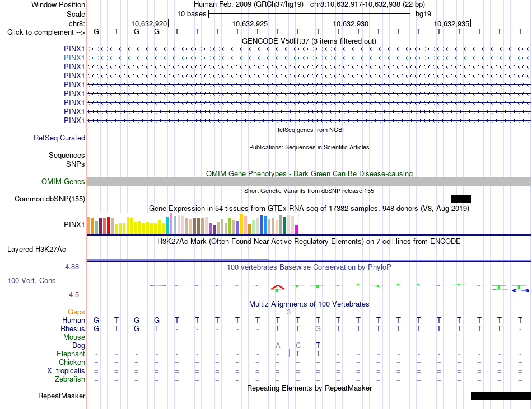Click the 'A' base in Dog row
The image size is (532, 409).
point(278,345)
